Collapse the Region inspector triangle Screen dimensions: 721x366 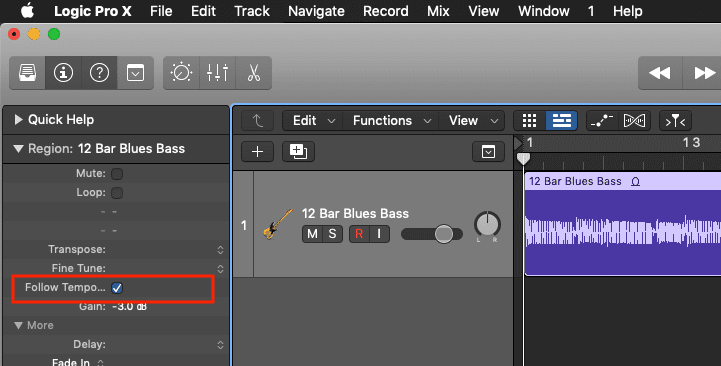18,149
